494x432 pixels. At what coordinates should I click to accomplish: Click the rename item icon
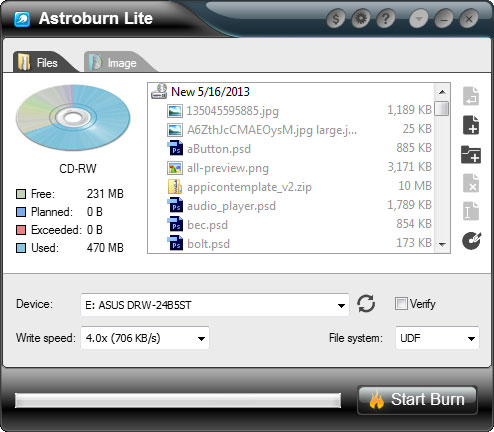(471, 211)
